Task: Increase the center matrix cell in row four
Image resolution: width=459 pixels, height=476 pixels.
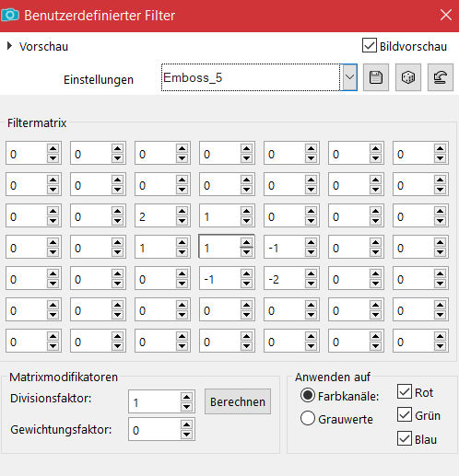Action: tap(247, 242)
